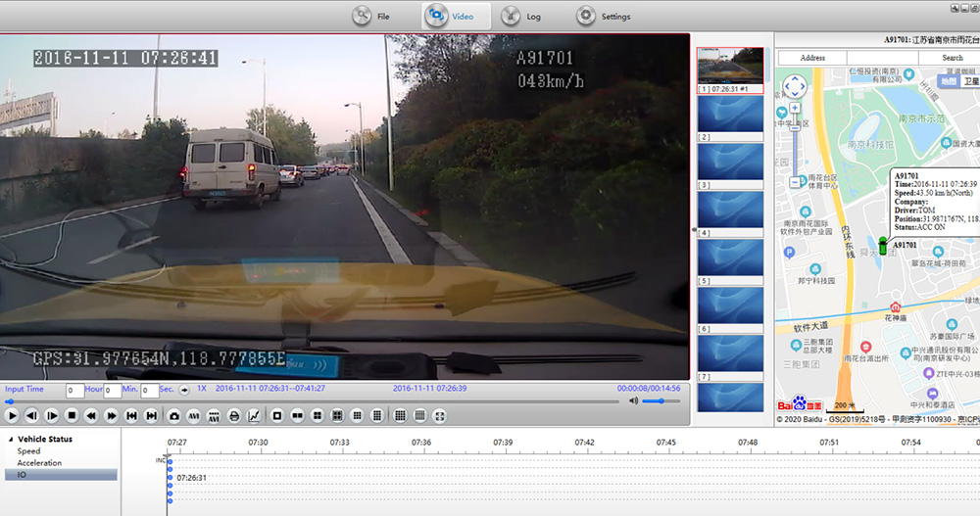Select IO under Vehicle Status
This screenshot has width=980, height=516.
pyautogui.click(x=61, y=475)
